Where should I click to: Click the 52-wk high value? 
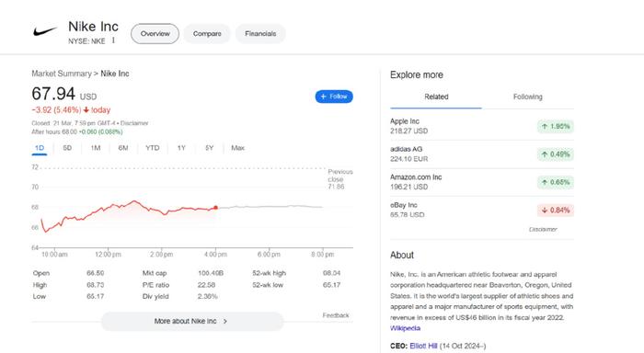[x=331, y=273]
